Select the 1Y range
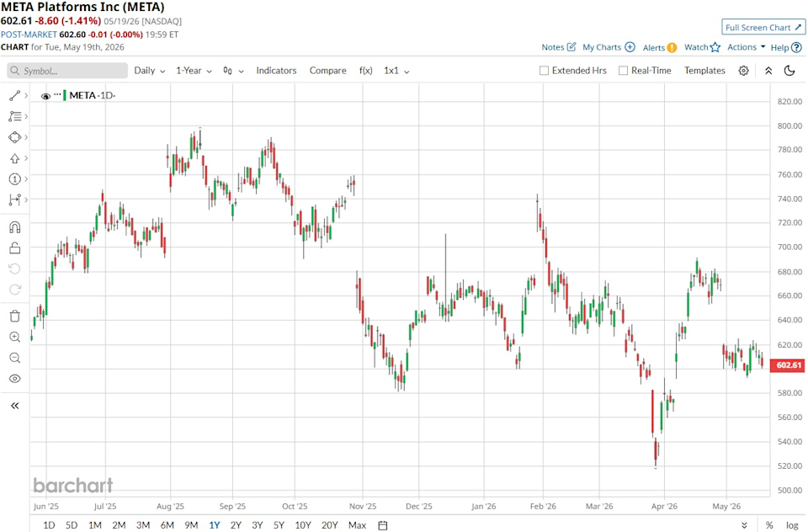The width and height of the screenshot is (808, 532). 215,525
